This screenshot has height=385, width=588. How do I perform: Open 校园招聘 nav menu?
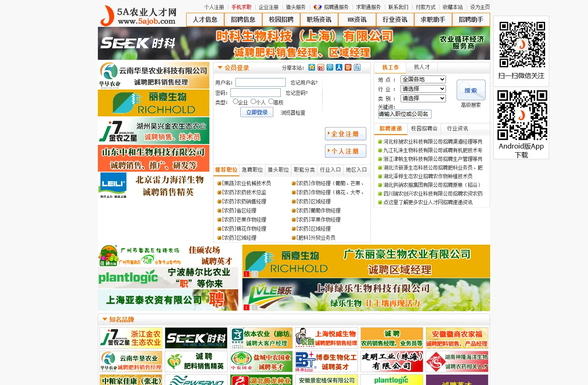coord(281,19)
